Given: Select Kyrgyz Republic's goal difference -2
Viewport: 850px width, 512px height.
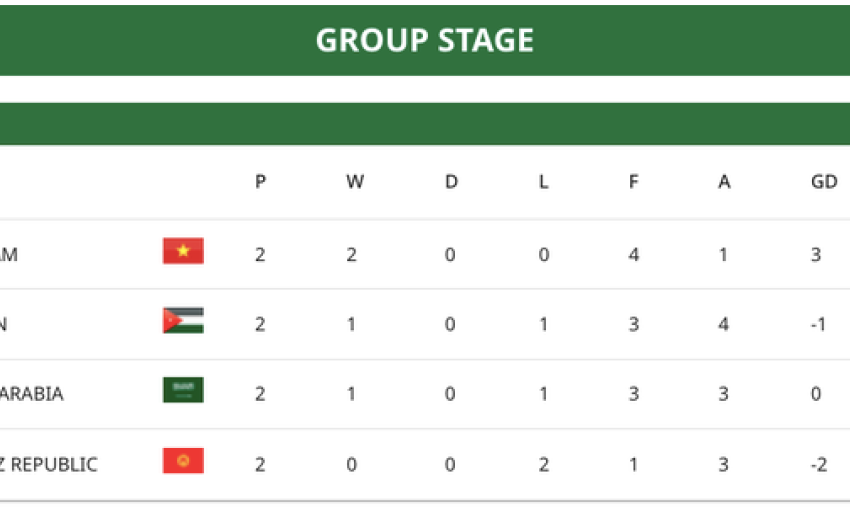Looking at the screenshot, I should click(819, 465).
